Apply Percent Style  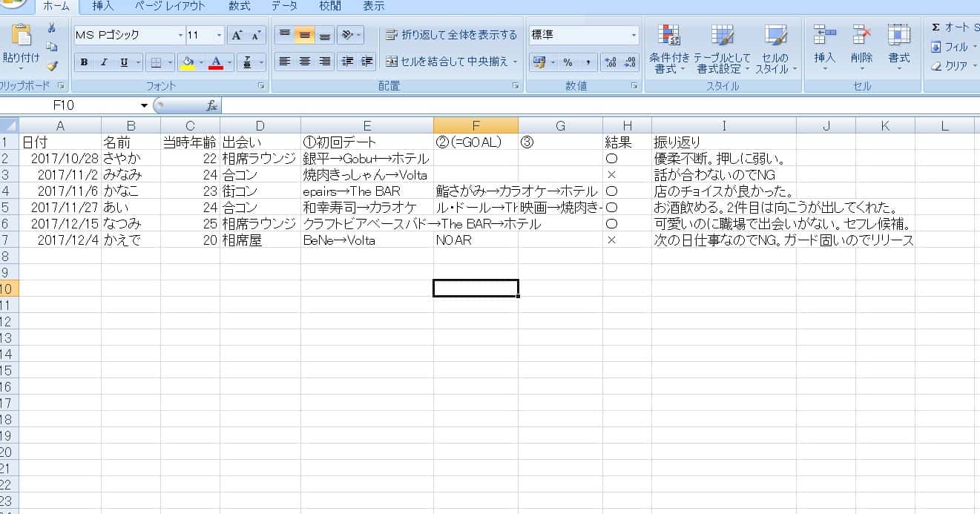(x=568, y=62)
